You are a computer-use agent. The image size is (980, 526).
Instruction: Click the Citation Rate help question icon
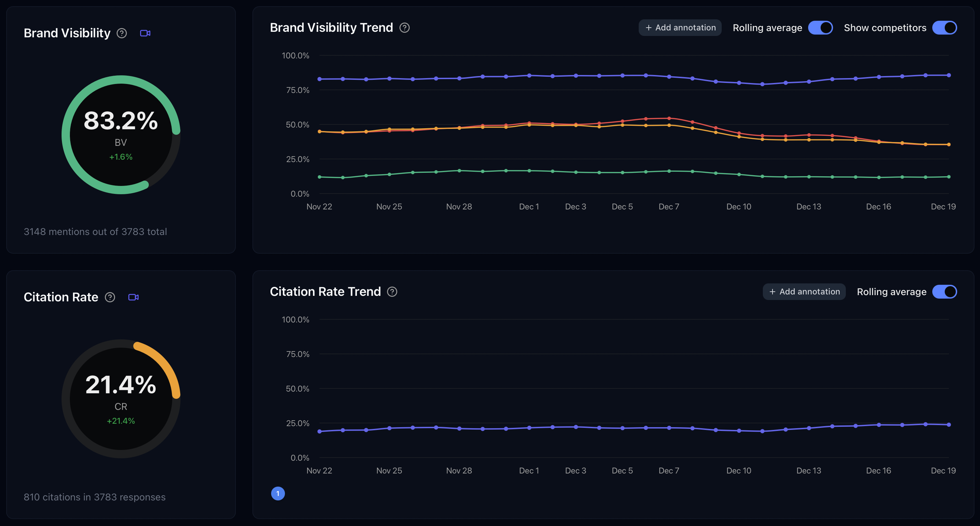tap(110, 298)
